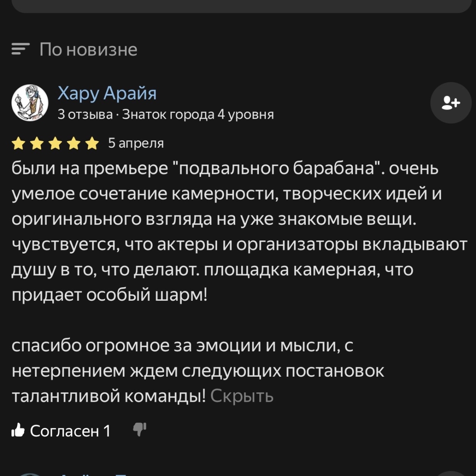Click the thumbs-up icon on the review

(18, 430)
